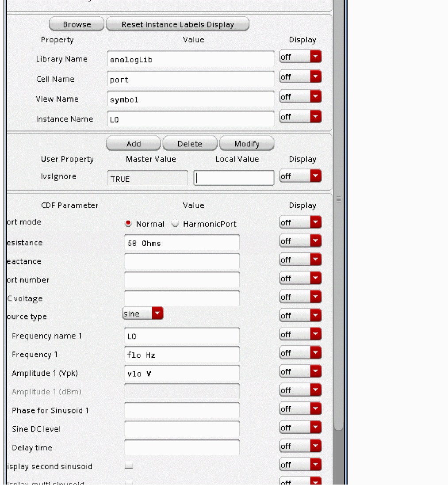Click the Resistance value field
448x485 pixels.
click(x=182, y=243)
